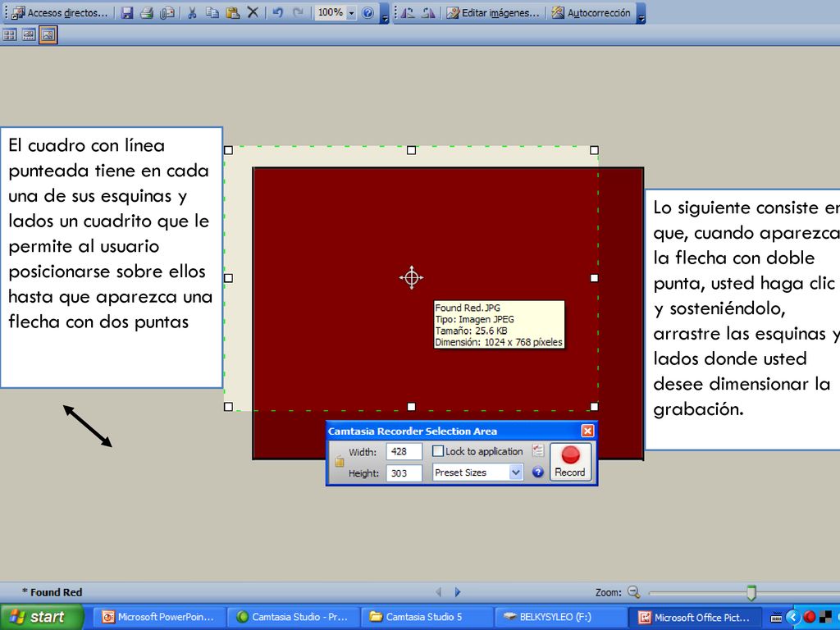This screenshot has height=630, width=840.
Task: Switch to Microsoft PowerPoint taskbar button
Action: (x=159, y=617)
